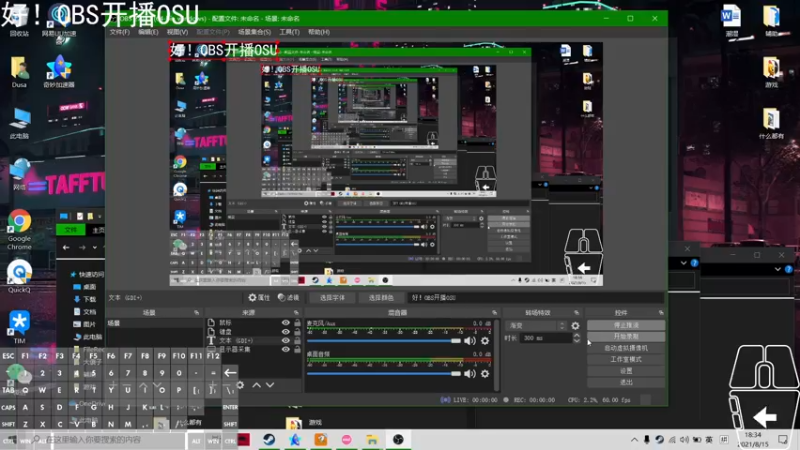The image size is (800, 450).
Task: Toggle lock on 鼠标 source
Action: (297, 322)
